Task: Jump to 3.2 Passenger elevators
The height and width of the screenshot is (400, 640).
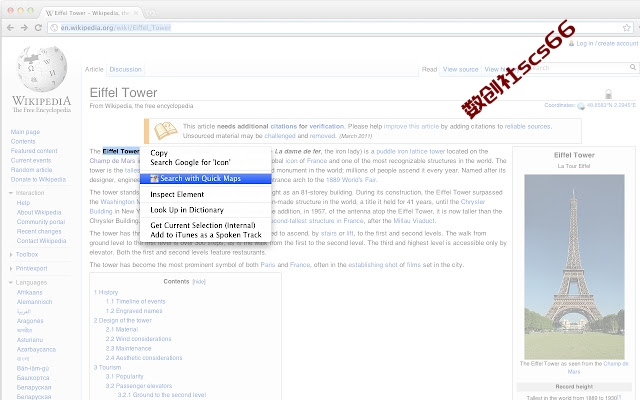Action: [x=139, y=386]
